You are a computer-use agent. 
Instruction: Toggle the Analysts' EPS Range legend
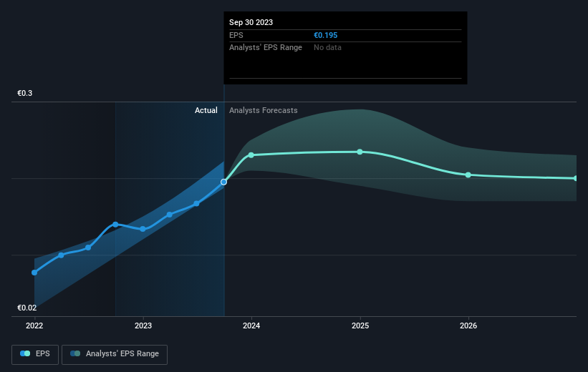point(115,354)
